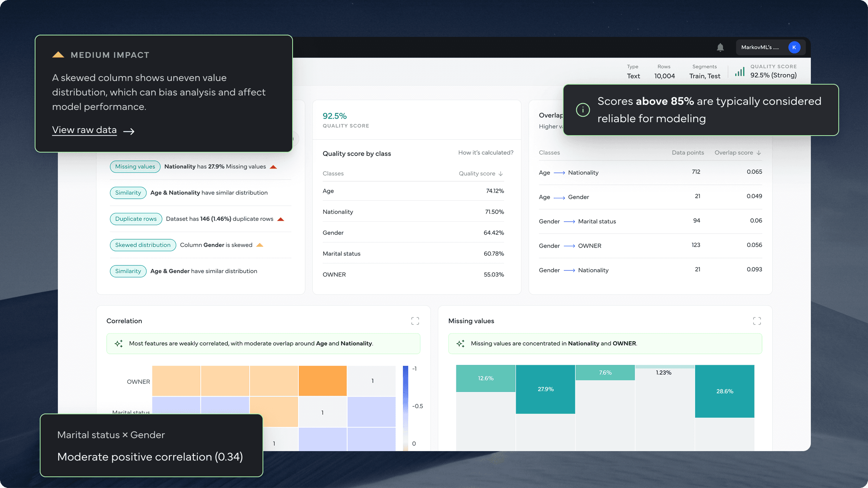The height and width of the screenshot is (488, 868).
Task: Sort by Overlap score column arrow
Action: click(x=759, y=153)
